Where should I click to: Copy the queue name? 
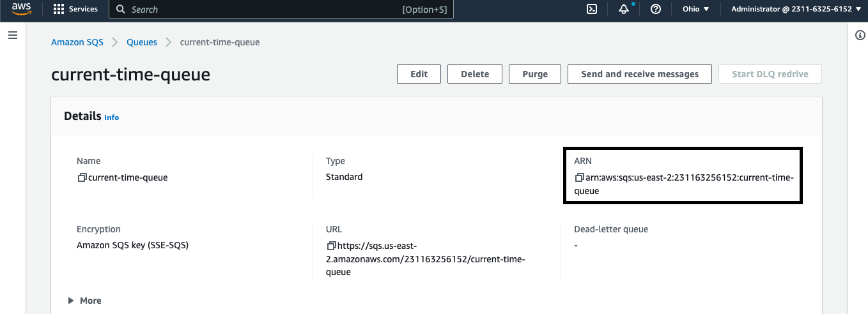82,177
